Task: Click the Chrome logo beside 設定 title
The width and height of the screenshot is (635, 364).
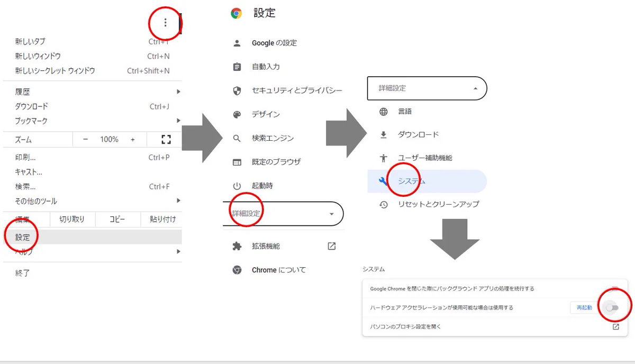Action: (x=237, y=14)
